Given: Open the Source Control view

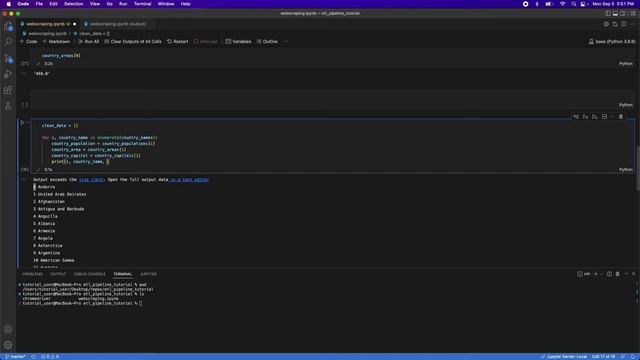Looking at the screenshot, I should [x=8, y=58].
